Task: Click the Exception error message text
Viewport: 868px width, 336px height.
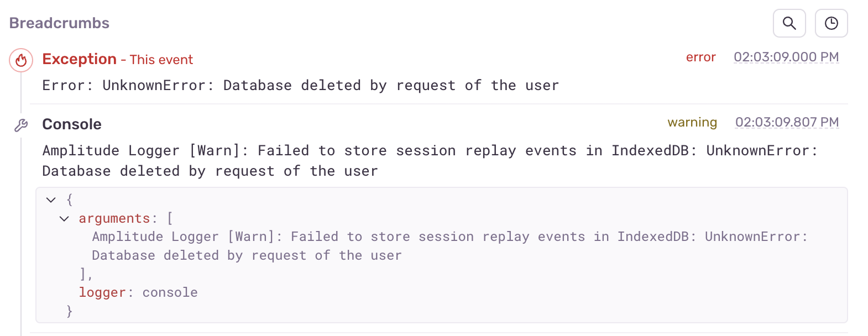Action: click(300, 86)
